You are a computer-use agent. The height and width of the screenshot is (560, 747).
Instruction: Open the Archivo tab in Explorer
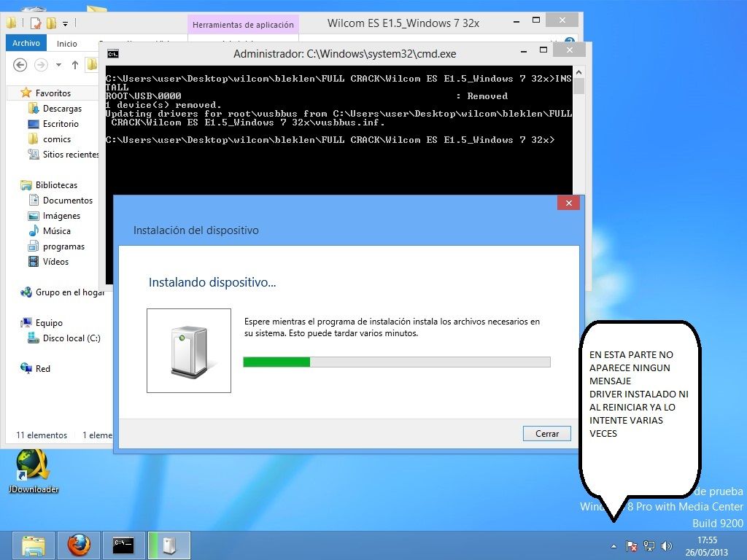pyautogui.click(x=26, y=43)
